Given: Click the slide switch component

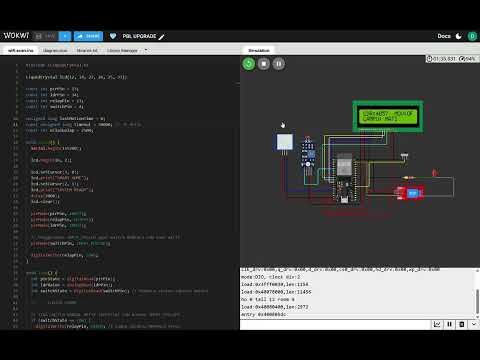Looking at the screenshot, I should tap(404, 156).
